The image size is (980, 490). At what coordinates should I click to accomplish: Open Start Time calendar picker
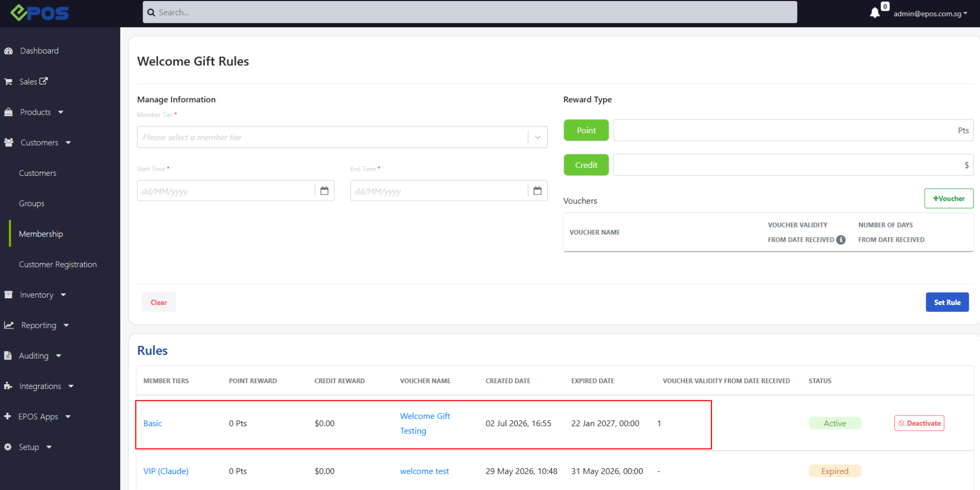pyautogui.click(x=324, y=191)
